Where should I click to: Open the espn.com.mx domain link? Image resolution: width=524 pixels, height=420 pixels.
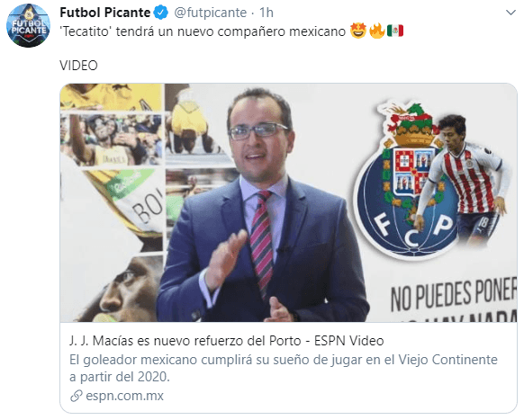point(124,396)
